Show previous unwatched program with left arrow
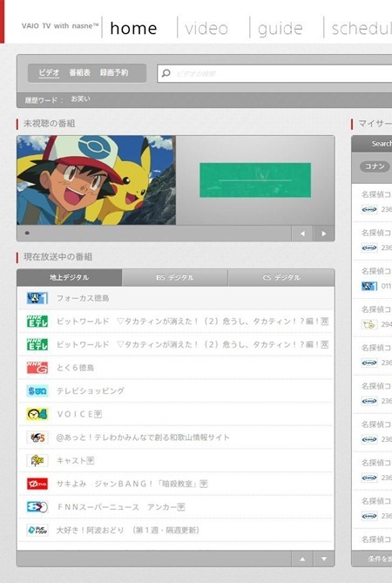392x583 pixels. (x=302, y=234)
